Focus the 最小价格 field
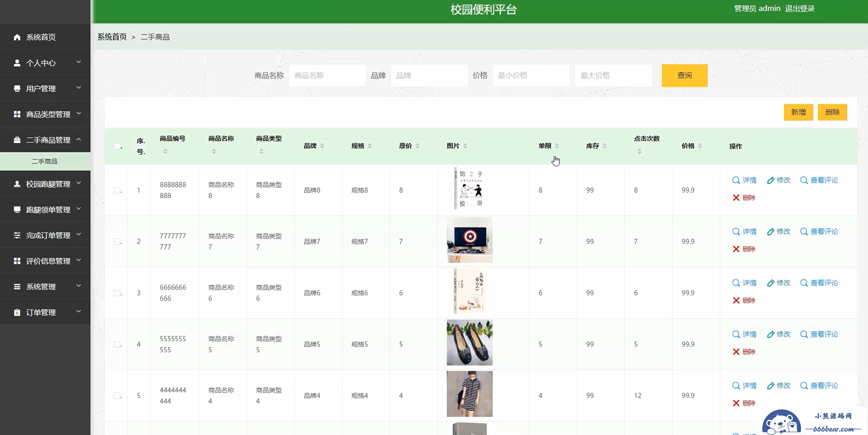Screen dimensions: 868x435 click(531, 76)
